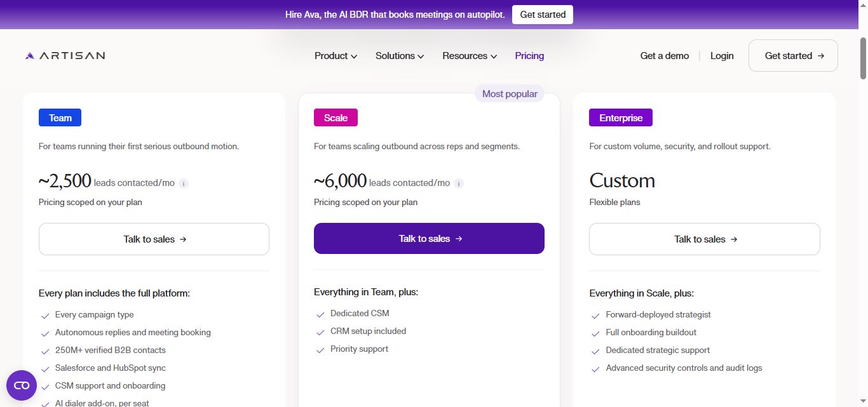This screenshot has width=868, height=407.
Task: Click the page vertical scrollbar thumb
Action: tap(862, 59)
